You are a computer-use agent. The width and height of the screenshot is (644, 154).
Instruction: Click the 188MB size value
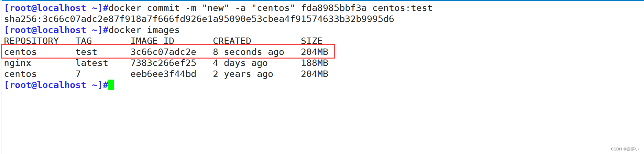314,63
